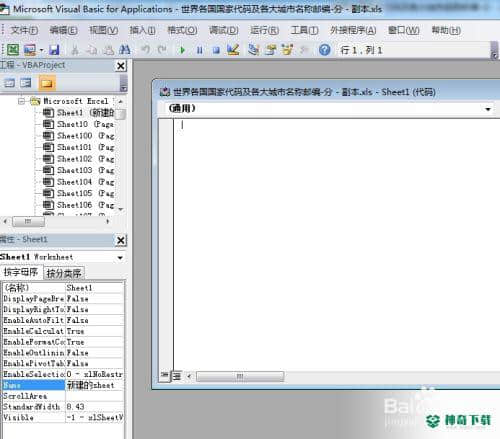The image size is (500, 439).
Task: Click the View Microsoft Excel icon
Action: pyautogui.click(x=13, y=50)
